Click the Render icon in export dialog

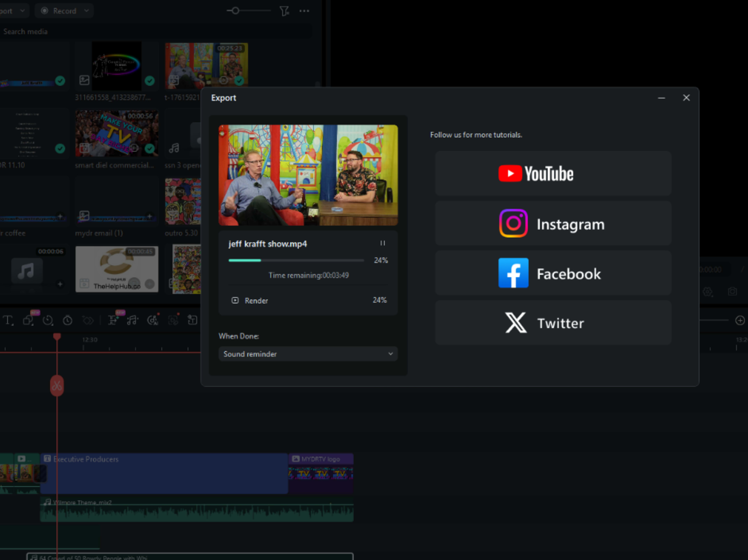235,300
